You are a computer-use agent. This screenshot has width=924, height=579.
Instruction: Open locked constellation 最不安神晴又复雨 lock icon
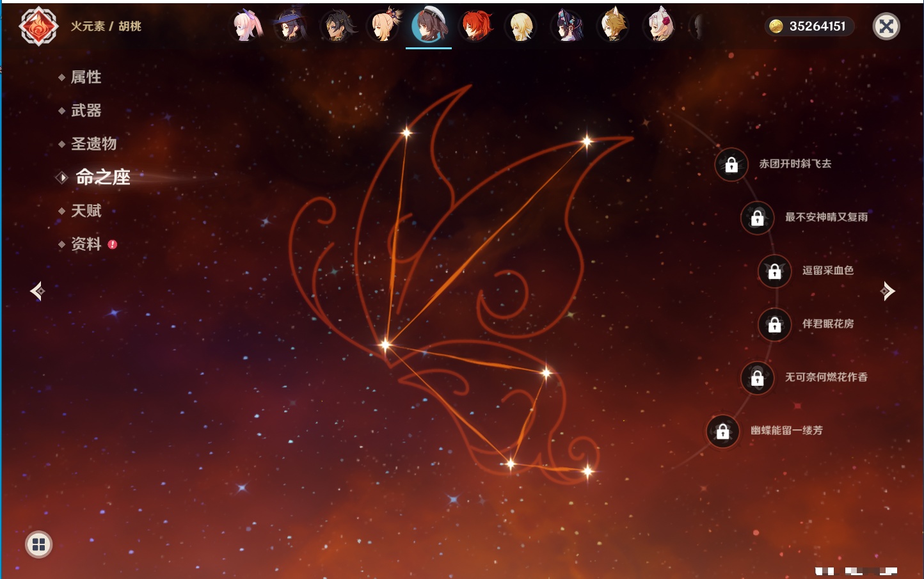758,218
